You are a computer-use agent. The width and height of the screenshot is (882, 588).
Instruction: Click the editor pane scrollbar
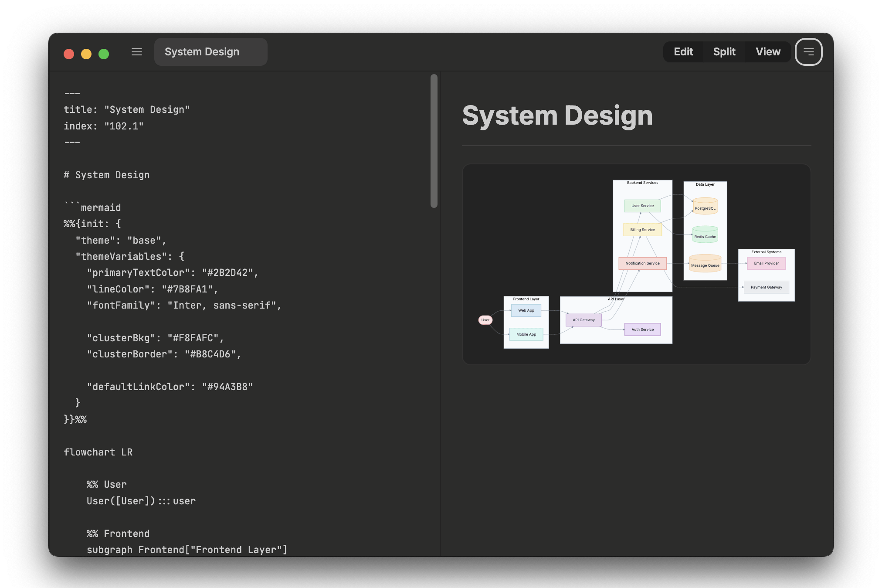434,141
